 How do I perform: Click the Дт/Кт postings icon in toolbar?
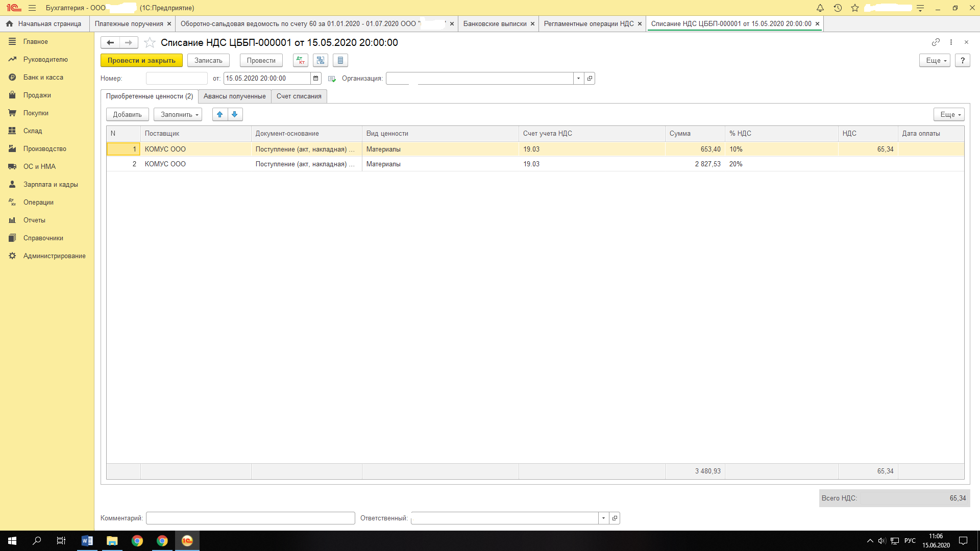301,60
